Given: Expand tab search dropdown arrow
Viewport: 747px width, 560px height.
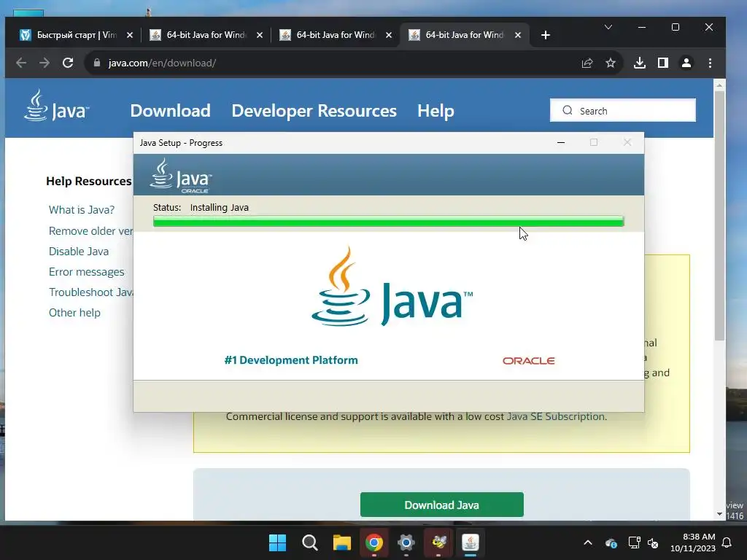Looking at the screenshot, I should 608,27.
